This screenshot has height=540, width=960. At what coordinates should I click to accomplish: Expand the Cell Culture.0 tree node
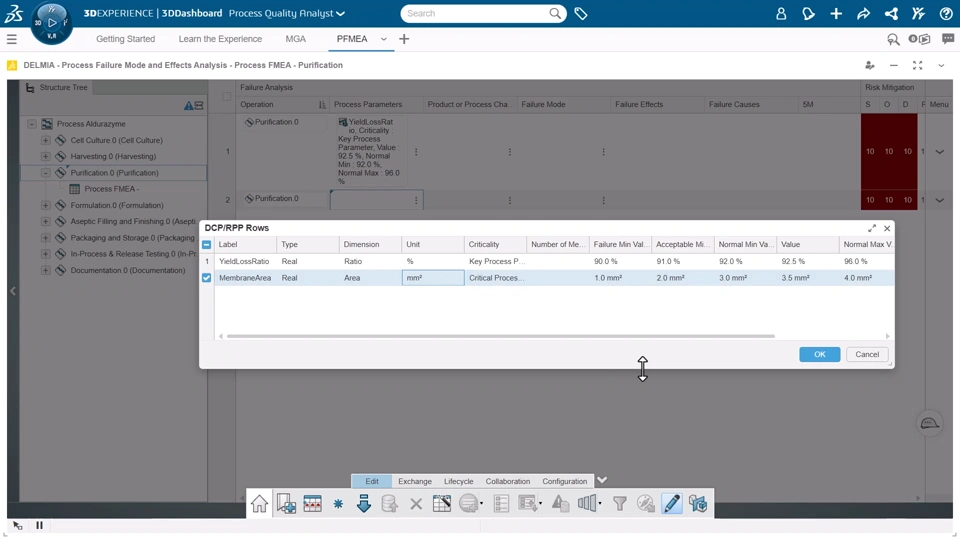[x=45, y=141]
